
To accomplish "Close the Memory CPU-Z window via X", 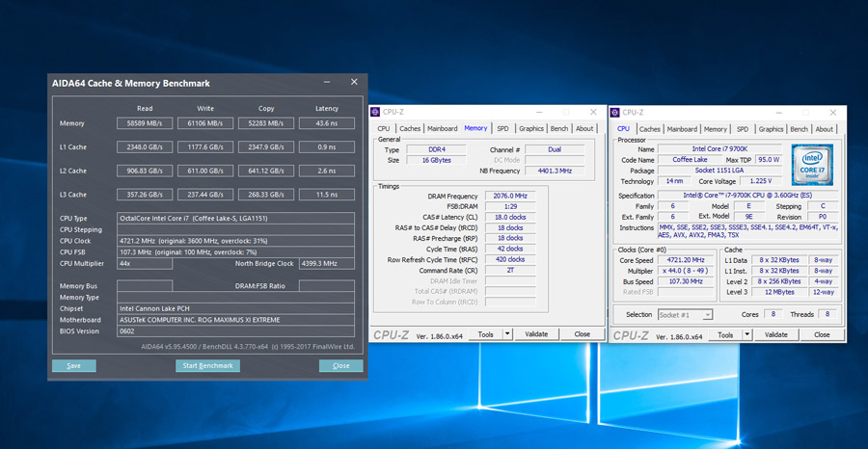I will (593, 112).
